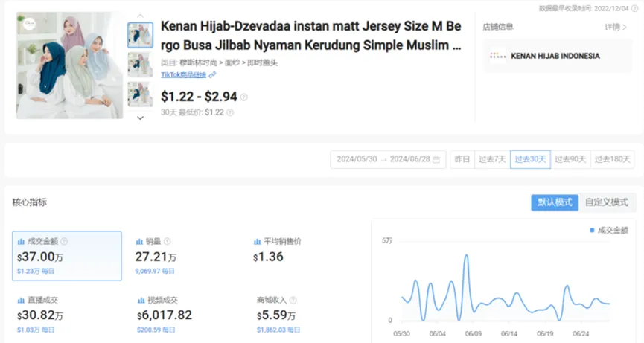Select the 过去90天 time range
This screenshot has height=343, width=644.
point(570,159)
